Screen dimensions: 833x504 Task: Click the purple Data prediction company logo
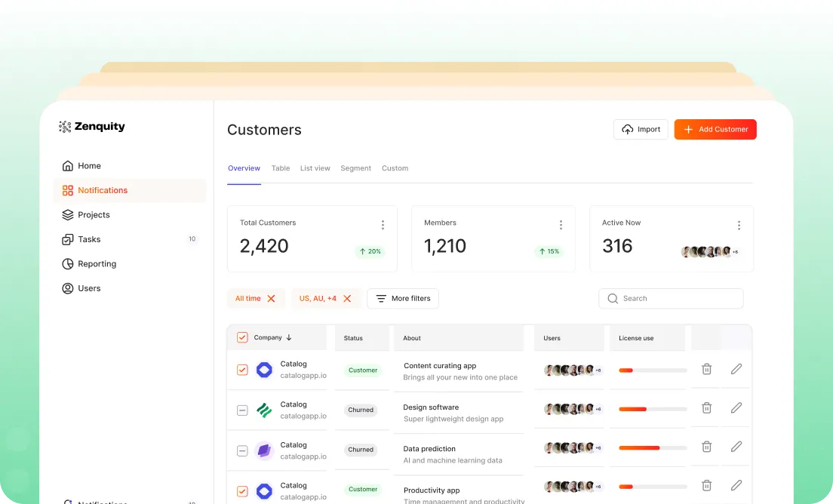(264, 450)
